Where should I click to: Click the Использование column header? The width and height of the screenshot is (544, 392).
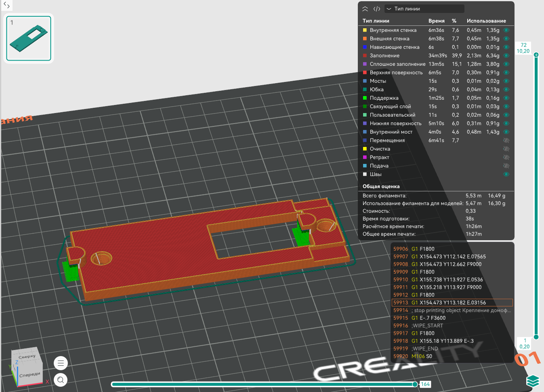(x=486, y=21)
